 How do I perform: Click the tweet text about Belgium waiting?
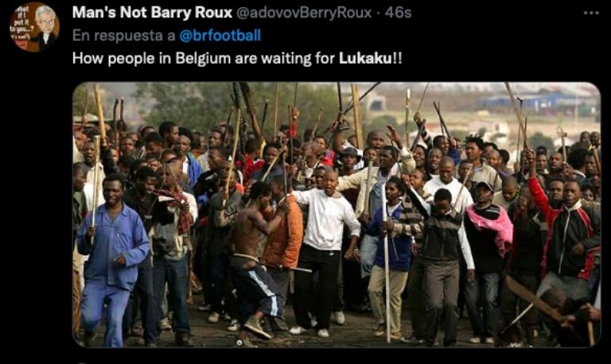coord(237,58)
